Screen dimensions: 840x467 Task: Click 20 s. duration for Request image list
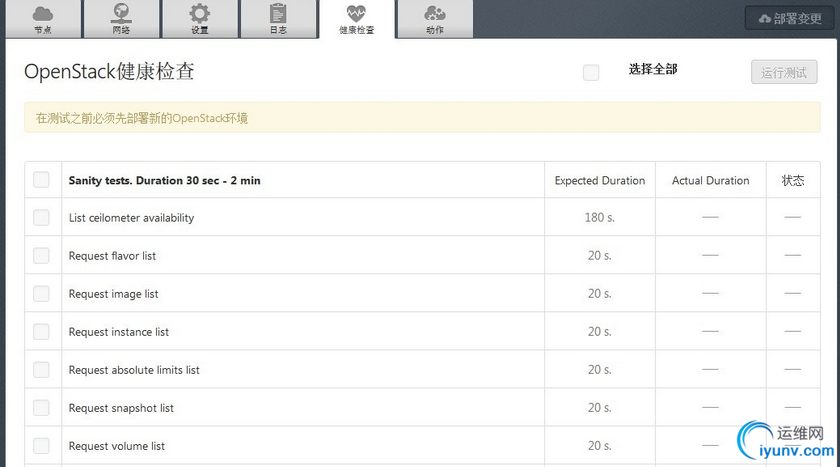click(x=600, y=293)
